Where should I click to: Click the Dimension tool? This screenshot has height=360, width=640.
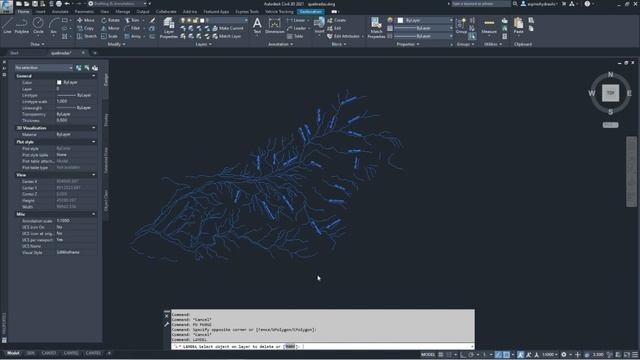275,26
